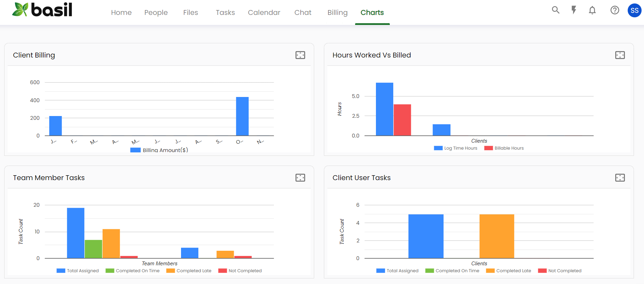Expand Client Billing chart to fullscreen
The height and width of the screenshot is (284, 644).
click(x=300, y=55)
